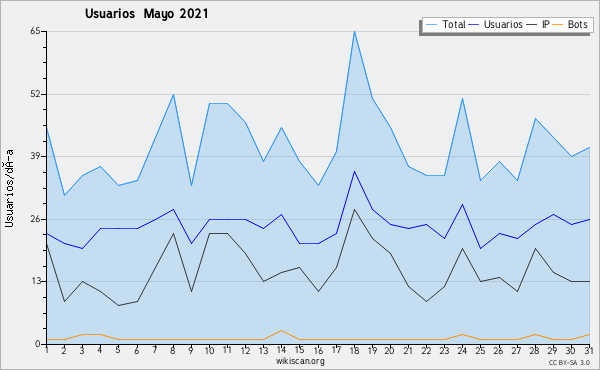The width and height of the screenshot is (600, 370).
Task: Click day 21 on the x-axis
Action: click(x=408, y=350)
